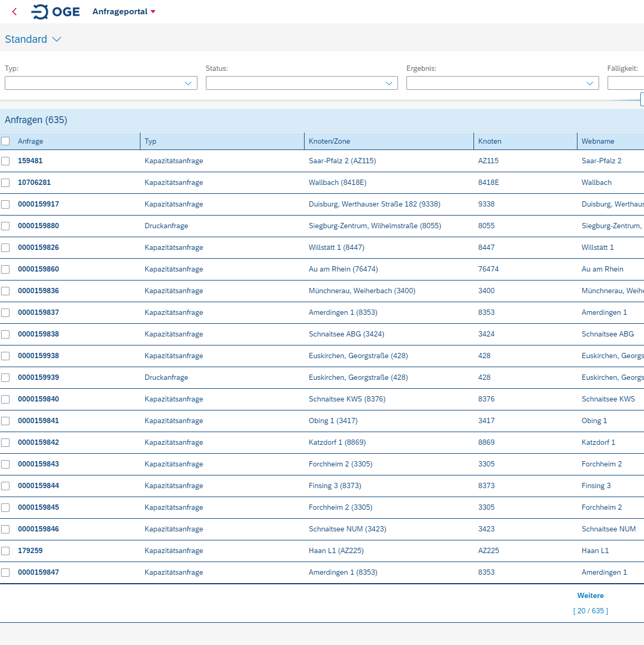Click Duisburg, Werthauser Straße 182 (9338) cell
The width and height of the screenshot is (644, 645).
pos(375,204)
